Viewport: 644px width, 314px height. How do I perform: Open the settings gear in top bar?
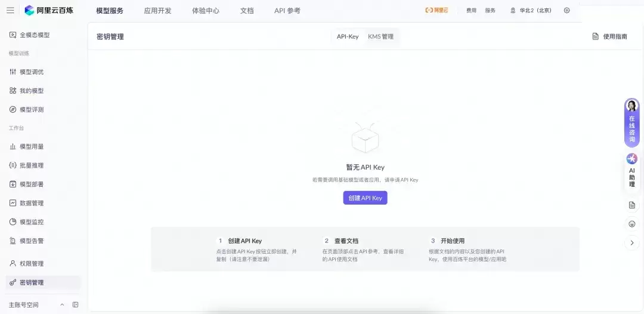click(566, 10)
